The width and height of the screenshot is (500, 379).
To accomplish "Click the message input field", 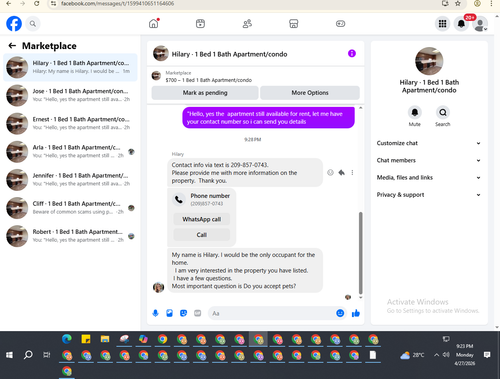I will click(x=273, y=313).
